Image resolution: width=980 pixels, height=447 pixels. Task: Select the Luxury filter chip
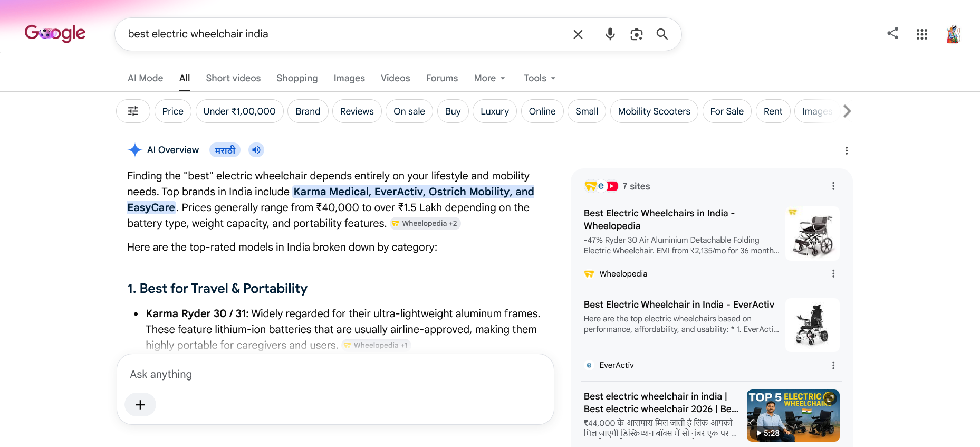[495, 111]
